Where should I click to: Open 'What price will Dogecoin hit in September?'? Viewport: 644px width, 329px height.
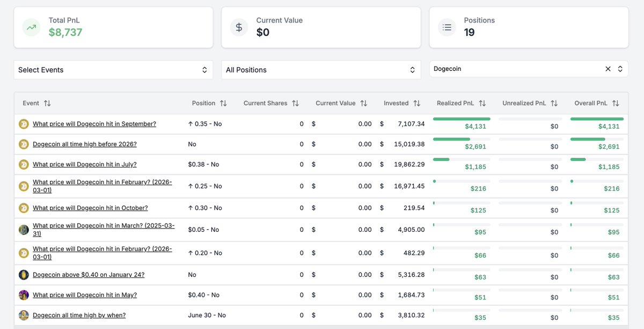coord(94,124)
